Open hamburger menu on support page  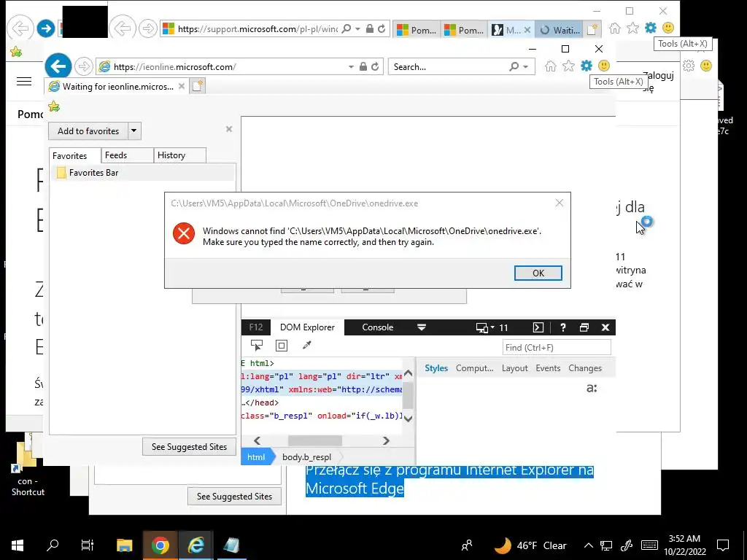click(x=24, y=82)
